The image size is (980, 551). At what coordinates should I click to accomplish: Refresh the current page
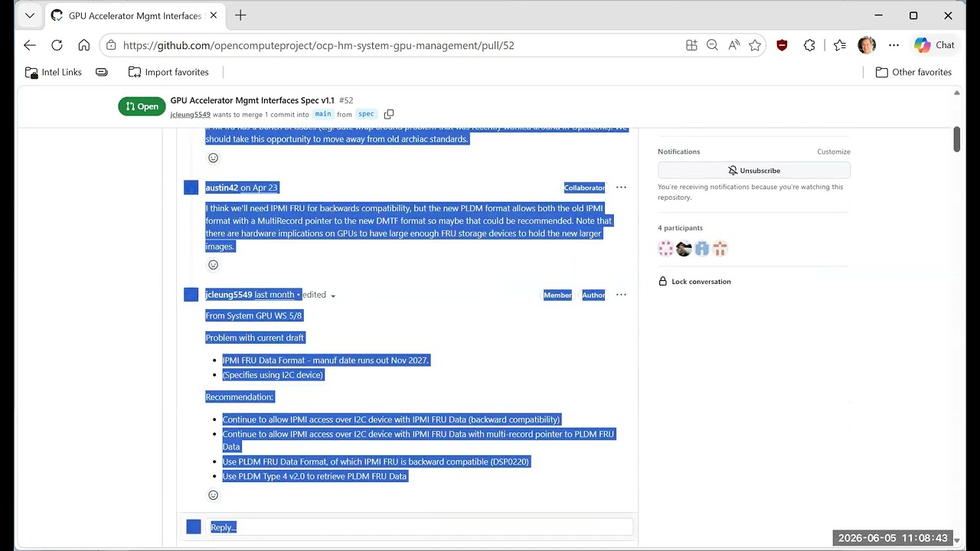coord(57,45)
